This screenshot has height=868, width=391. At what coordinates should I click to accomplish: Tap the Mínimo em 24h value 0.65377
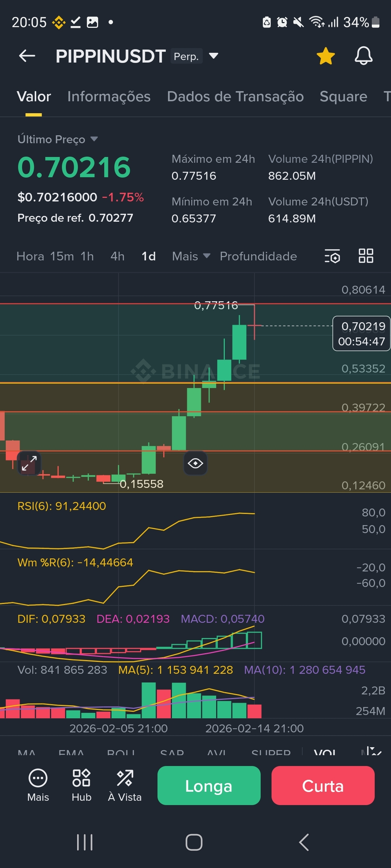(x=194, y=219)
